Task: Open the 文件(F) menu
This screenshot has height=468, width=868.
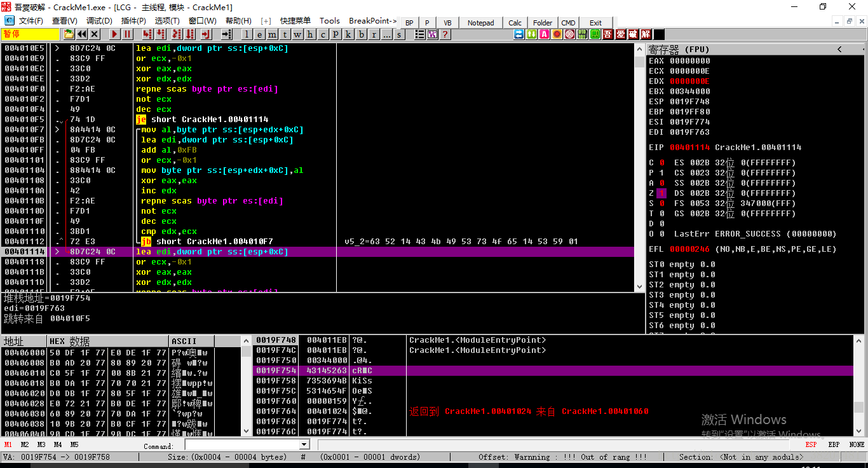Action: (31, 21)
